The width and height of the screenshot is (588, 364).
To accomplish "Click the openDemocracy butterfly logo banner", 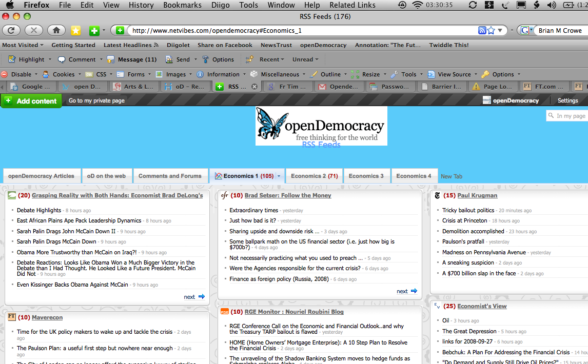I will pos(321,126).
